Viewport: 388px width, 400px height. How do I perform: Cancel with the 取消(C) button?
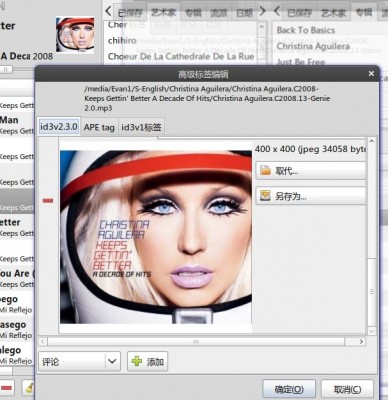347,389
